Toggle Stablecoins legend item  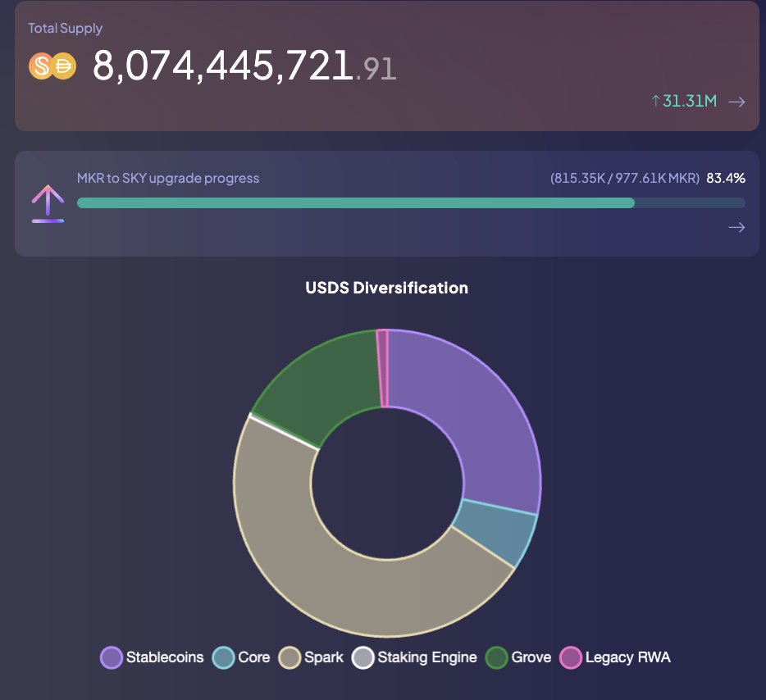pos(153,657)
